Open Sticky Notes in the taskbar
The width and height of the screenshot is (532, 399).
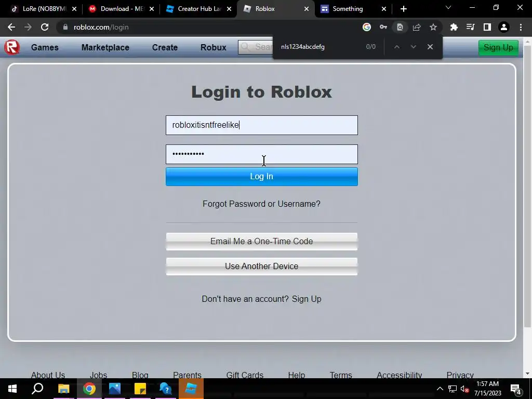click(x=140, y=389)
